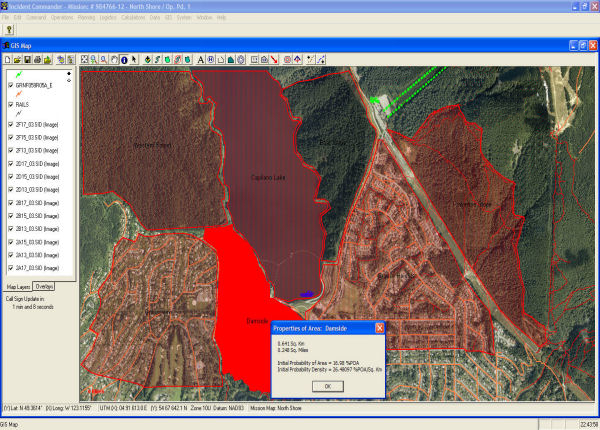This screenshot has height=430, width=600.
Task: Uncheck the GRMF058R05A_E layer
Action: [x=11, y=85]
